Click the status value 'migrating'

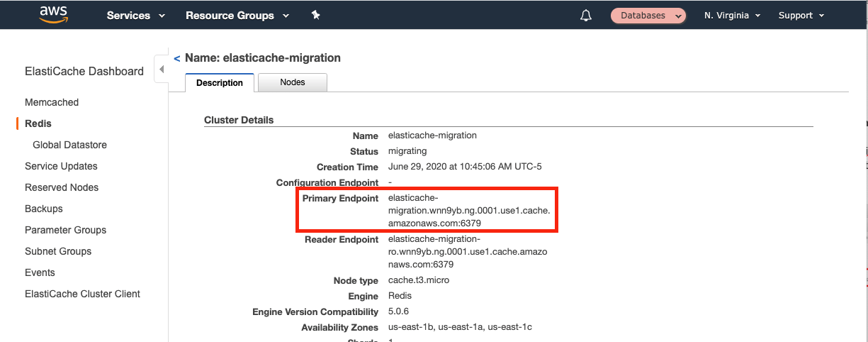tap(407, 151)
